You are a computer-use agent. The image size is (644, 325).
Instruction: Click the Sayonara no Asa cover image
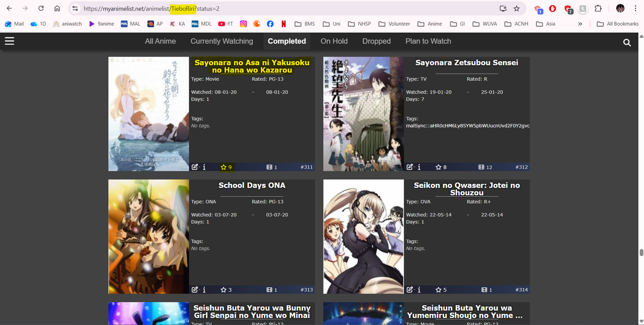click(149, 114)
